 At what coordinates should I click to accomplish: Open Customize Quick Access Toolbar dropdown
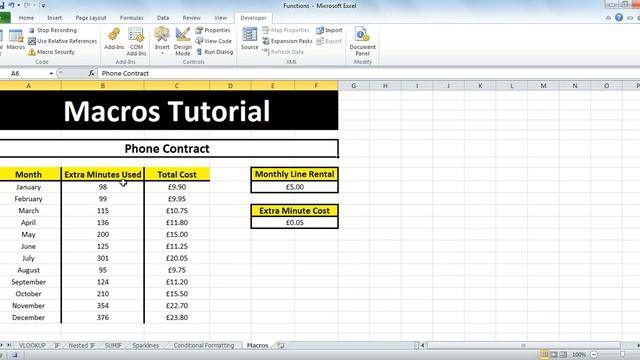click(43, 6)
